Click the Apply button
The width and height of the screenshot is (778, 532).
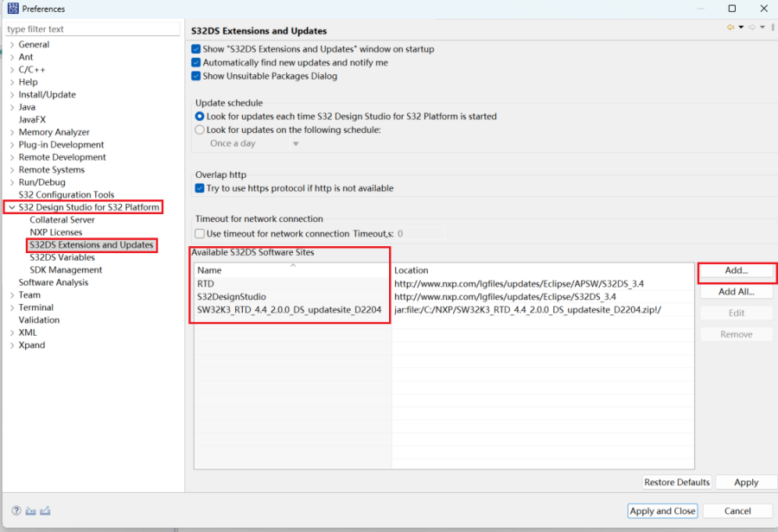coord(746,482)
